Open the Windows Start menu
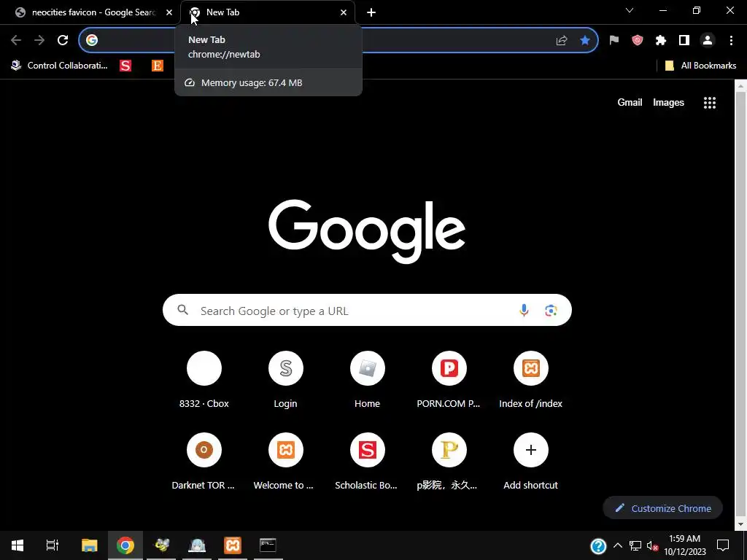This screenshot has height=560, width=747. pyautogui.click(x=18, y=545)
